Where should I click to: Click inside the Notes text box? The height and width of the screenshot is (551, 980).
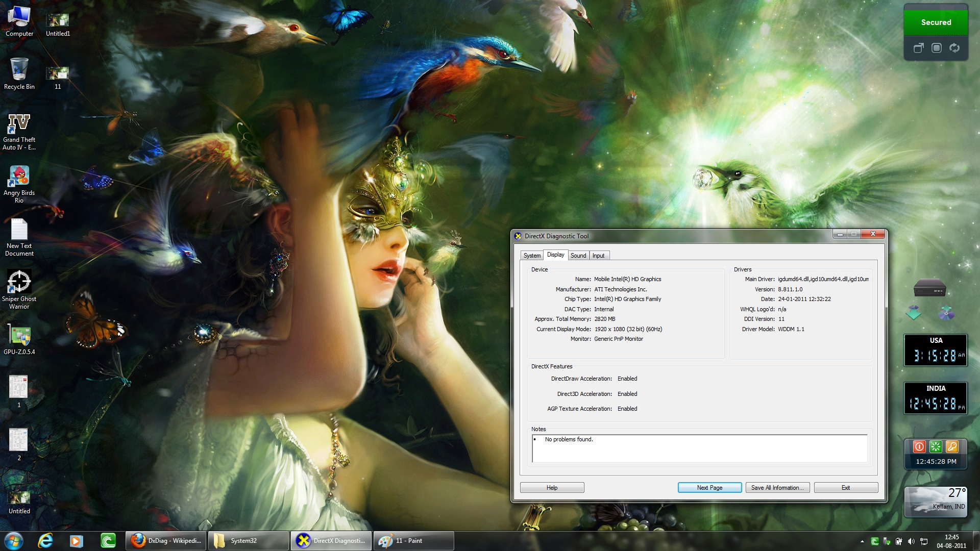(699, 449)
